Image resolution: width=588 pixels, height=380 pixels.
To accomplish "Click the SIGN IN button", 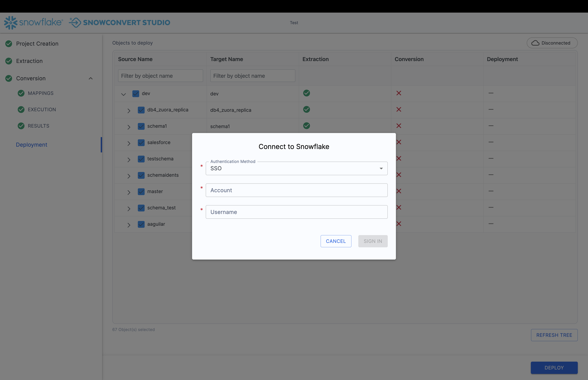I will [373, 241].
